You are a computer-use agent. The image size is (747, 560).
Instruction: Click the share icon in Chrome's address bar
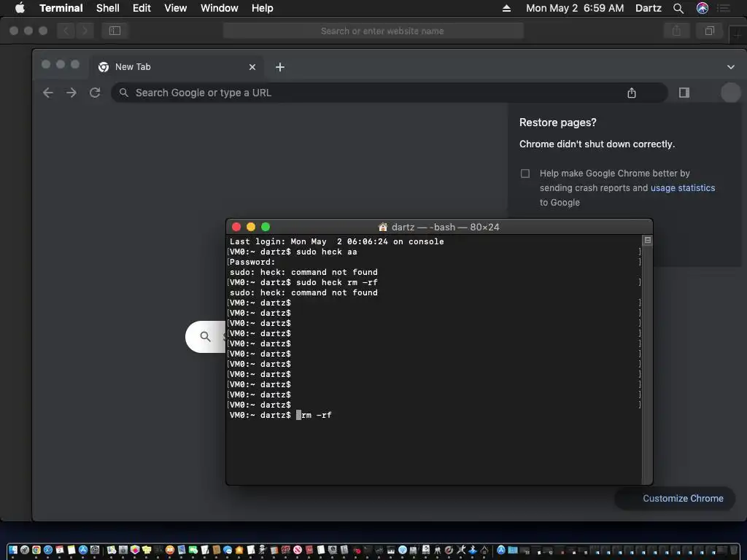(x=631, y=93)
